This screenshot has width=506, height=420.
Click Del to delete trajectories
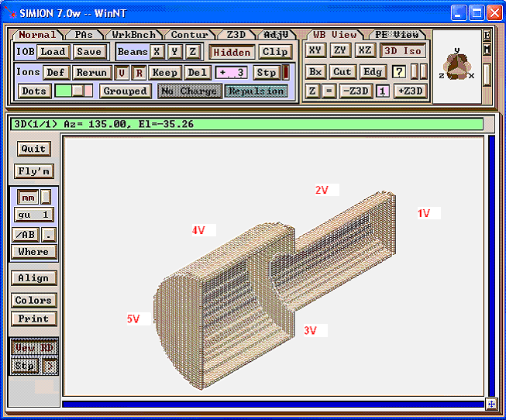tap(198, 73)
